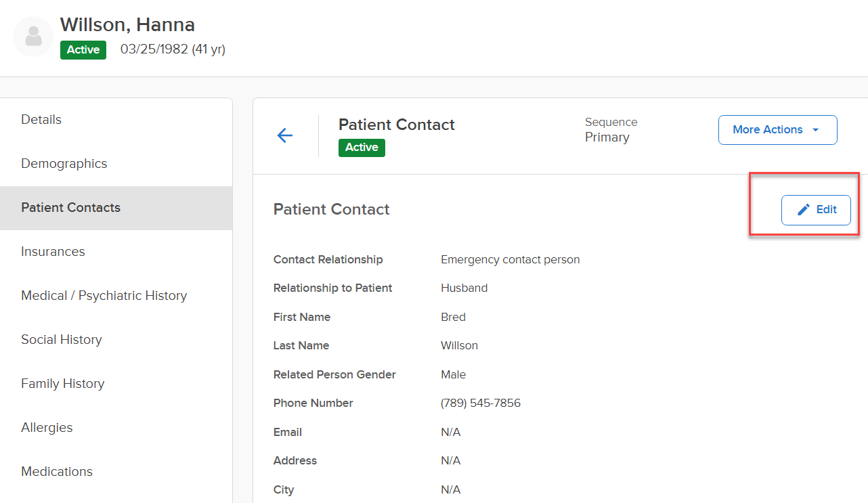Click the back arrow icon
Screen dimensions: 868x503
click(x=285, y=135)
